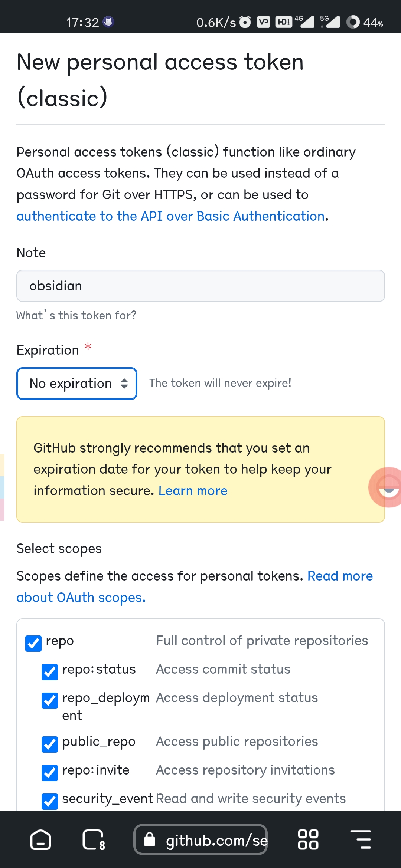Image resolution: width=401 pixels, height=868 pixels.
Task: Toggle the security_events checkbox
Action: 50,801
